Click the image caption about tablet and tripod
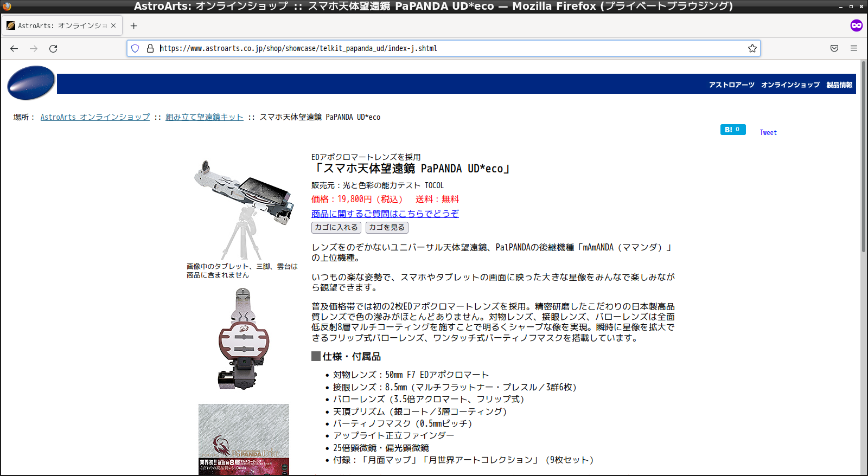This screenshot has height=476, width=868. point(242,271)
